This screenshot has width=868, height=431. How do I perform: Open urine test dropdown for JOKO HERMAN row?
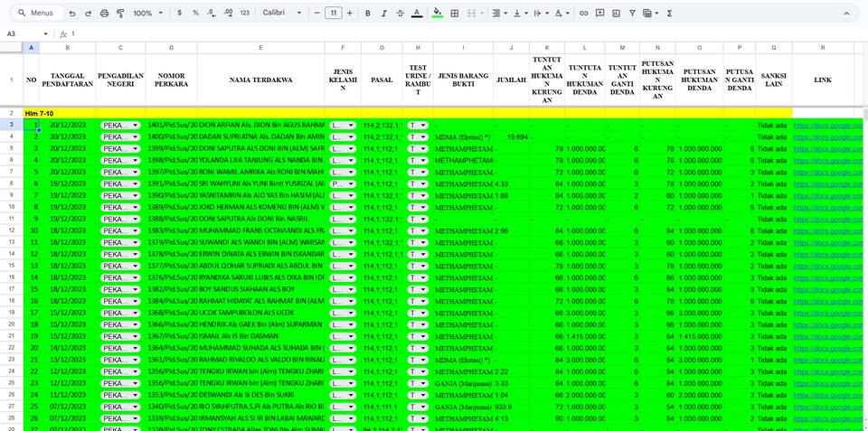coord(418,207)
